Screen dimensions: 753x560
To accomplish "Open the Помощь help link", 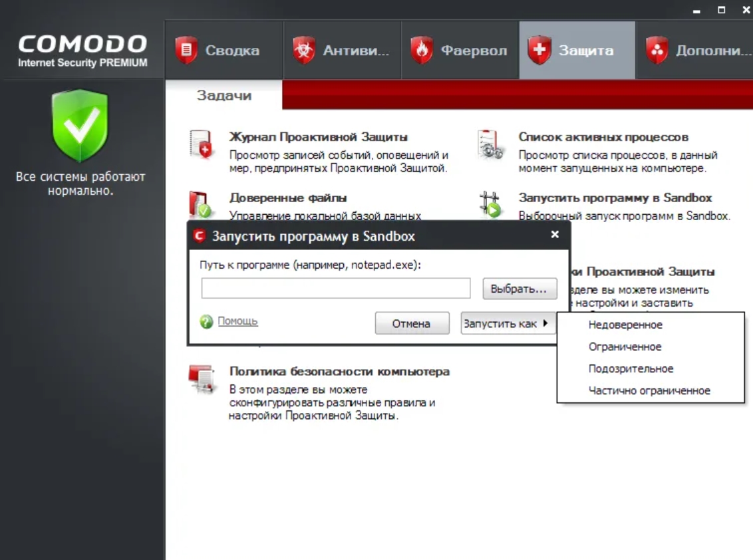I will click(237, 321).
